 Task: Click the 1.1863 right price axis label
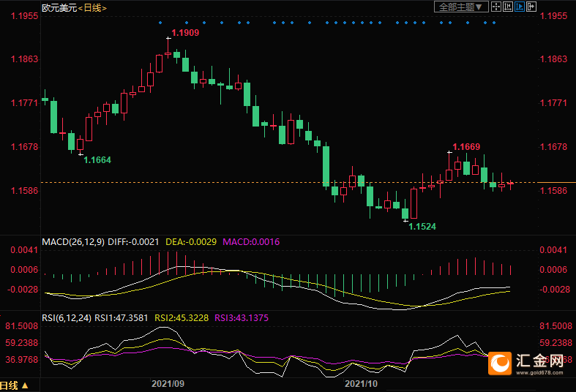click(x=553, y=59)
